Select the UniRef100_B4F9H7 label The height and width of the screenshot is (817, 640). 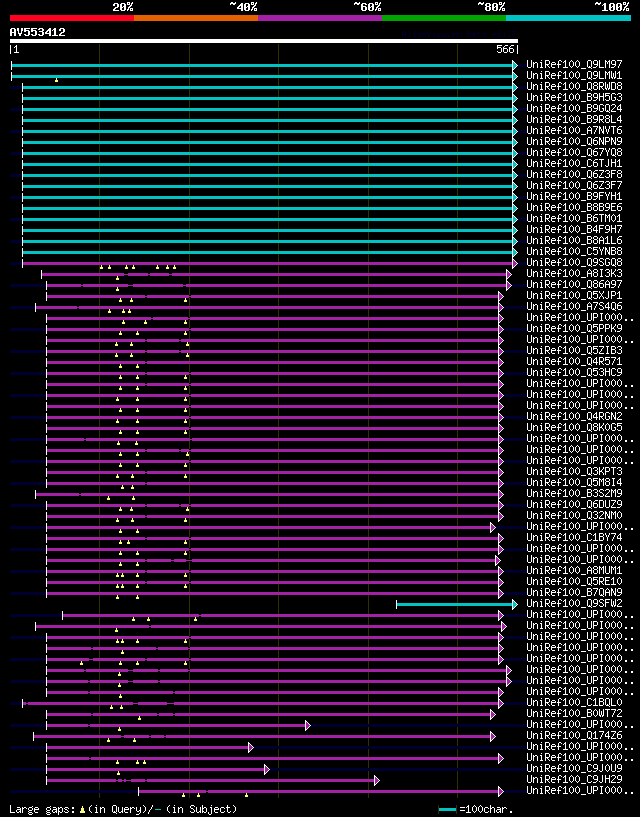click(574, 229)
